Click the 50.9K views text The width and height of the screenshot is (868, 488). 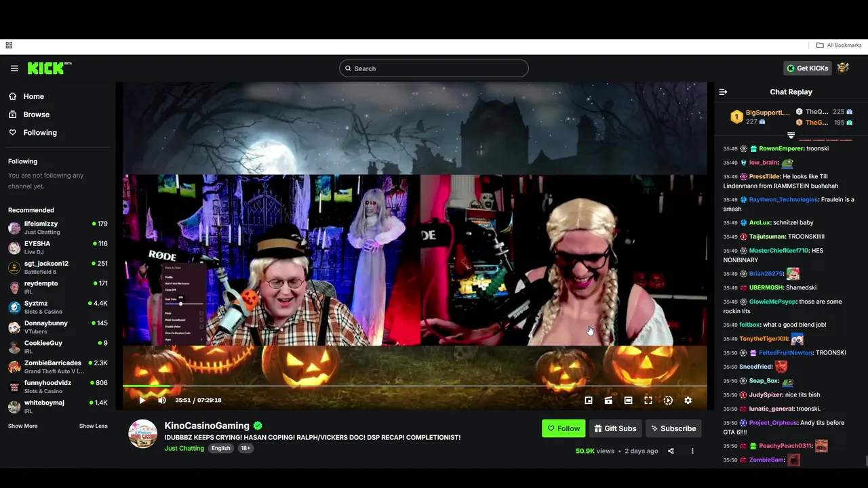point(595,451)
